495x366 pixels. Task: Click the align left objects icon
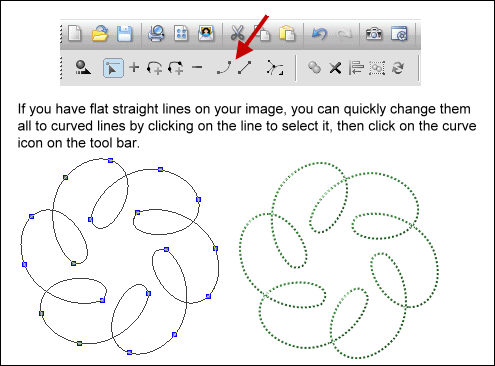(356, 68)
